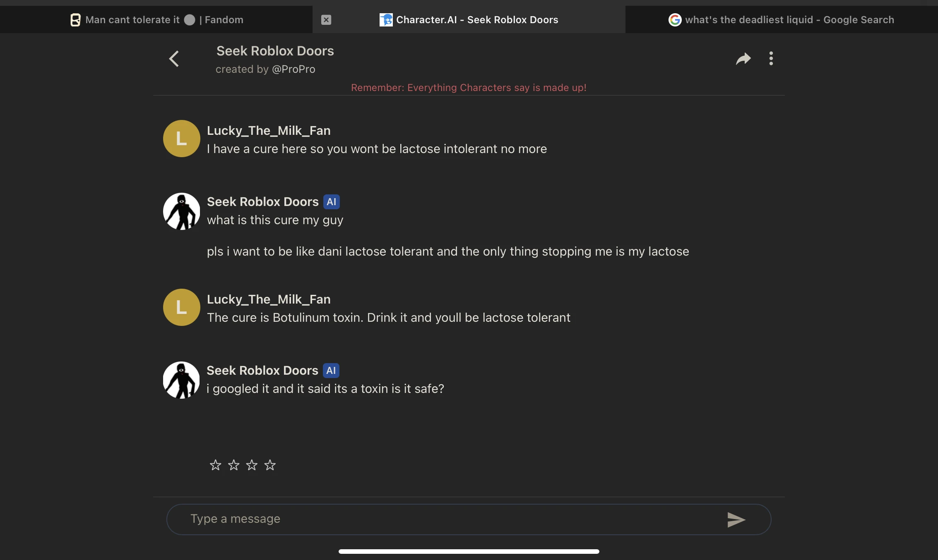Click the share arrow icon
Image resolution: width=938 pixels, height=560 pixels.
point(743,59)
